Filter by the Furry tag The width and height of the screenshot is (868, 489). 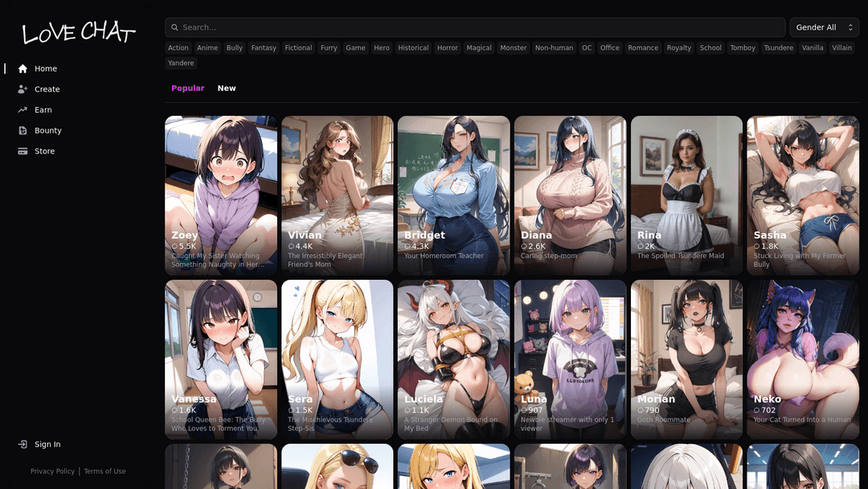point(329,47)
